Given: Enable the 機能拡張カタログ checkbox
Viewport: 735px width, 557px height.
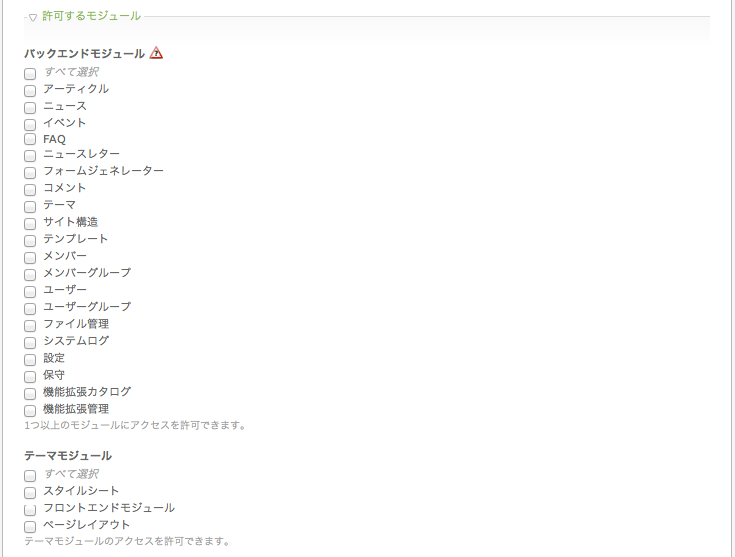Looking at the screenshot, I should coord(30,393).
